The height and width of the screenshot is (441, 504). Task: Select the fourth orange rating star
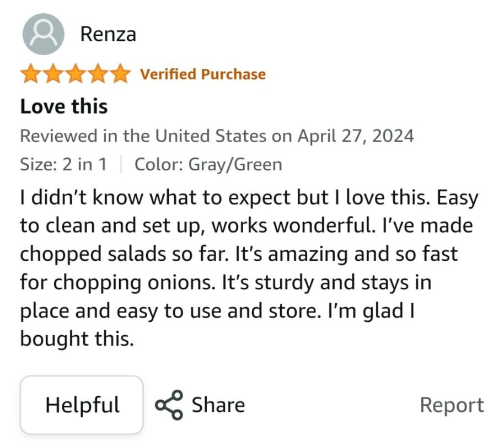[98, 74]
